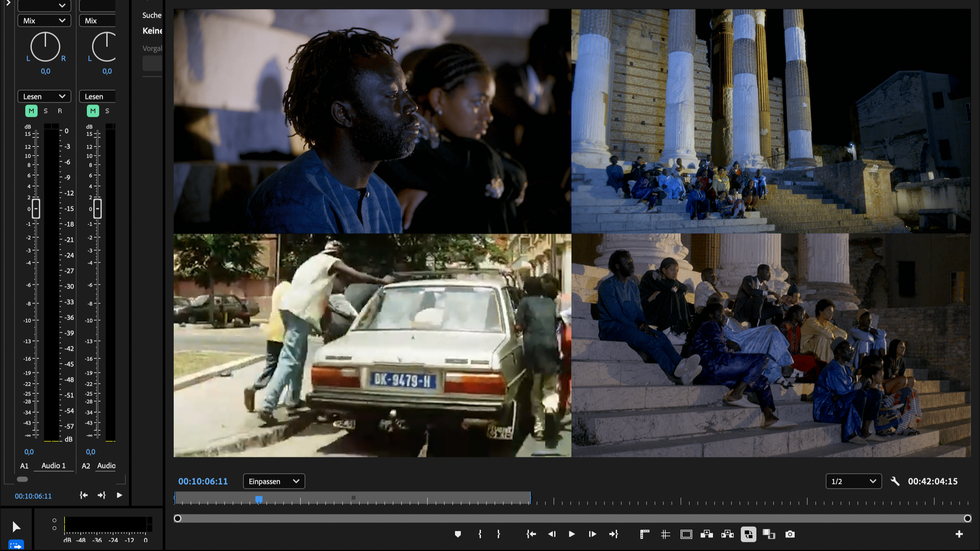
Task: Open button editor with plus icon
Action: click(959, 534)
